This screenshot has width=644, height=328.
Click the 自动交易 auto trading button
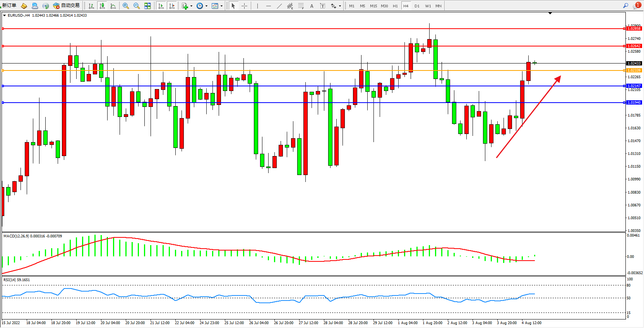click(67, 5)
